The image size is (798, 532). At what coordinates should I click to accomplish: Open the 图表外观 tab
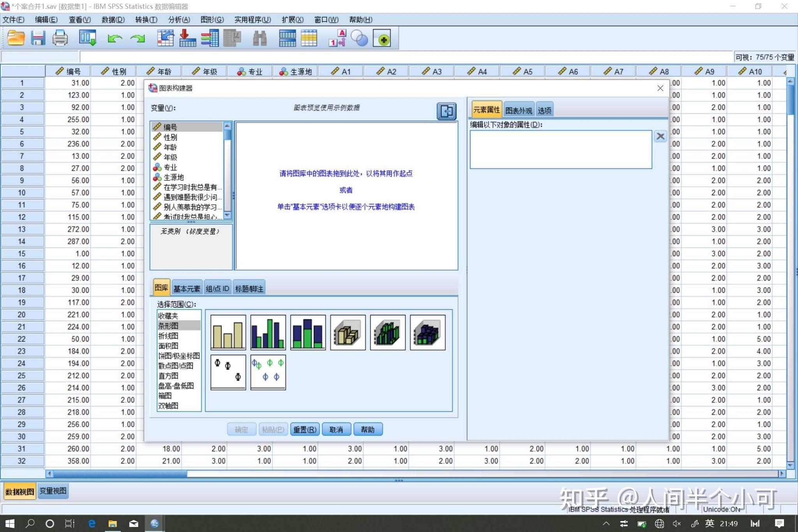519,110
